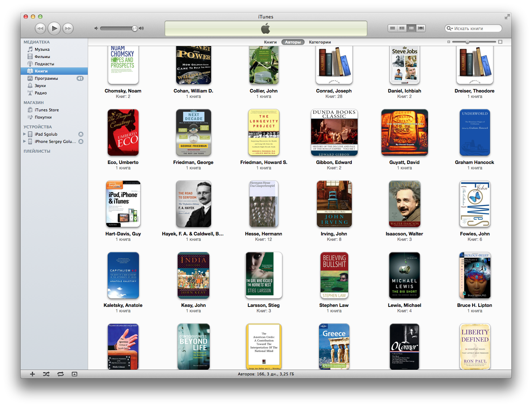Open the Irving, John book cover
The image size is (532, 407).
tap(334, 204)
